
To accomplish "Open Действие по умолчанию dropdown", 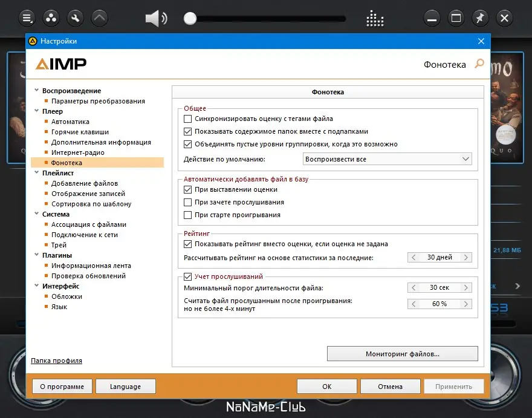I will (x=387, y=159).
